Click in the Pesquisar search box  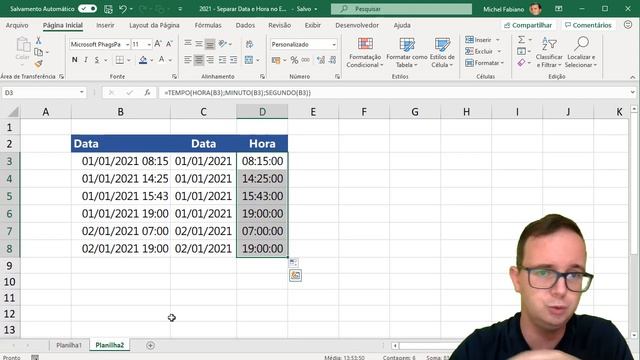[x=401, y=9]
